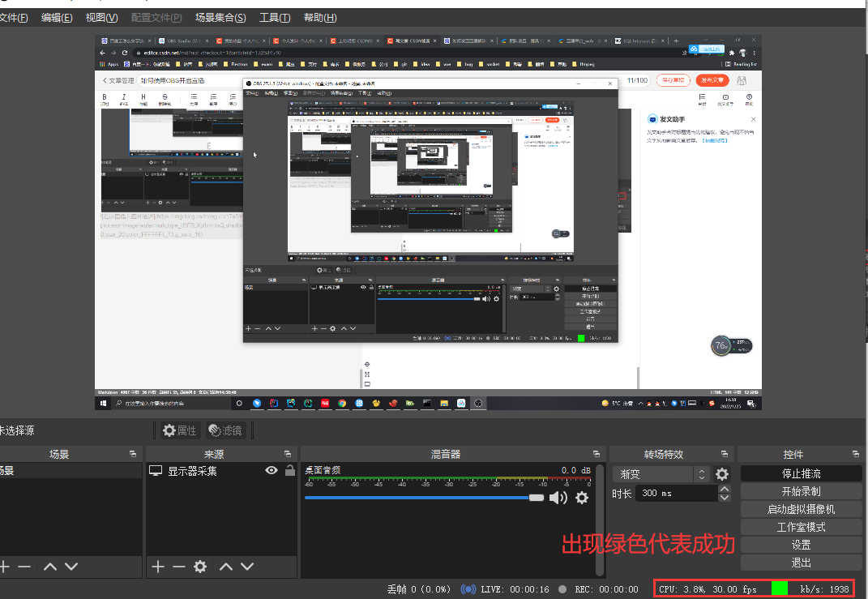The width and height of the screenshot is (868, 599).
Task: Click the LIVE: 00:00:16 timer text
Action: click(x=515, y=589)
